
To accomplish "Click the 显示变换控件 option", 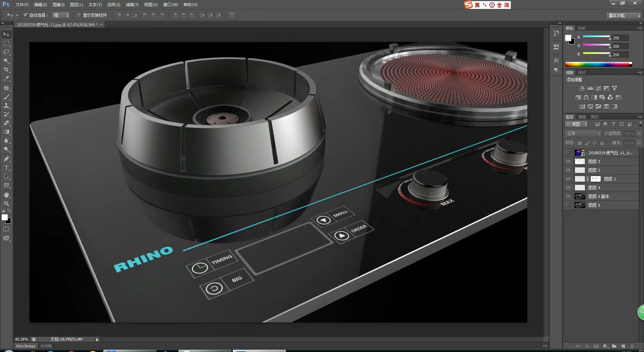I will pyautogui.click(x=79, y=15).
